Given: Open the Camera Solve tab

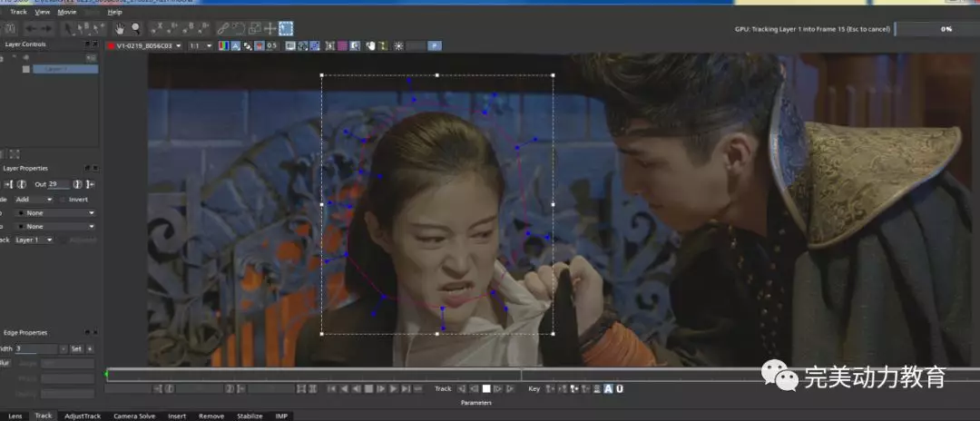Looking at the screenshot, I should (x=134, y=416).
